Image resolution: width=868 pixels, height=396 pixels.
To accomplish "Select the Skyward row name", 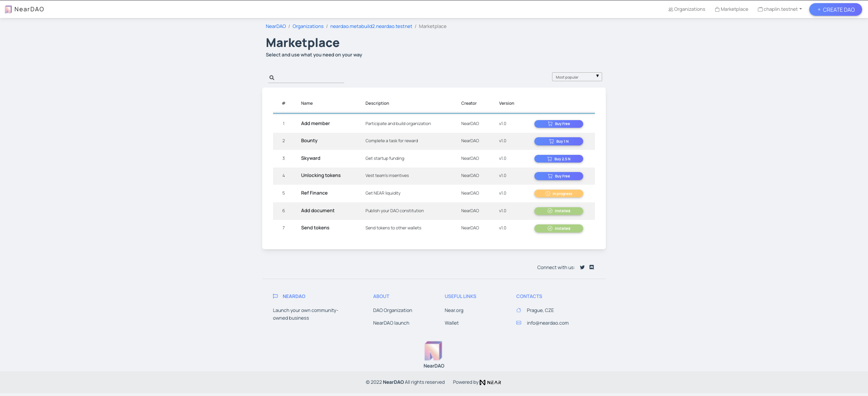I will tap(311, 158).
